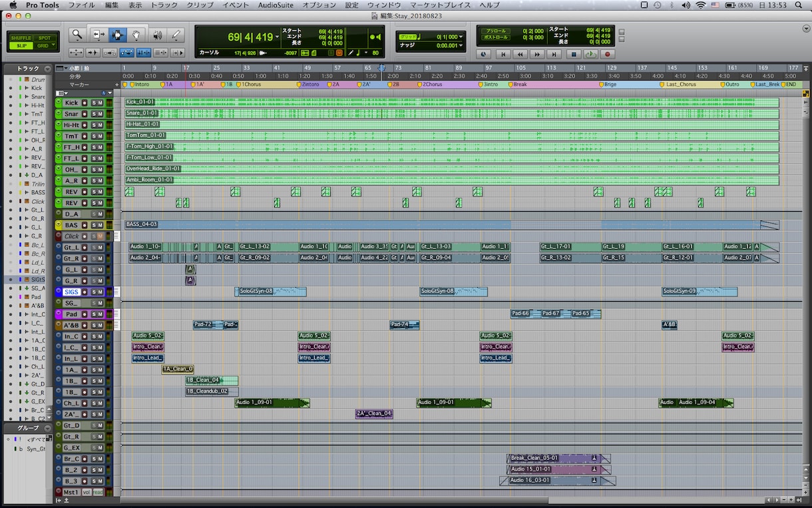Click read automation button on Mst1
The height and width of the screenshot is (508, 812).
[x=98, y=492]
